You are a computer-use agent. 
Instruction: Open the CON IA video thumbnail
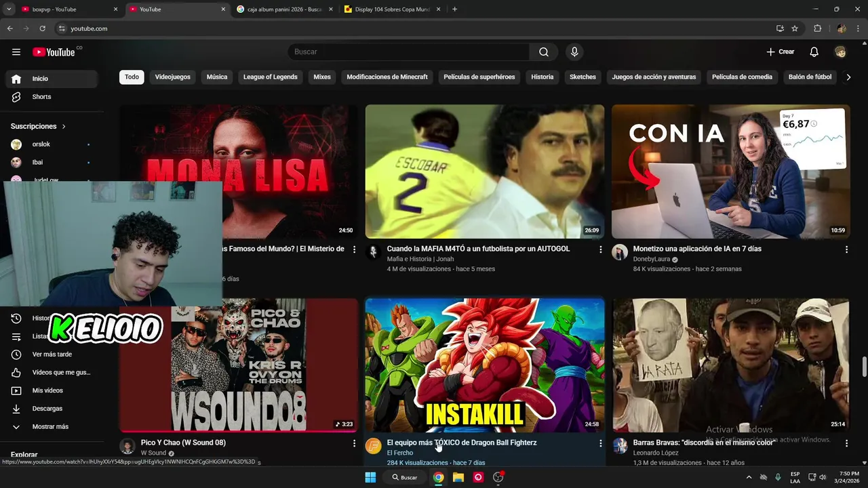click(730, 171)
